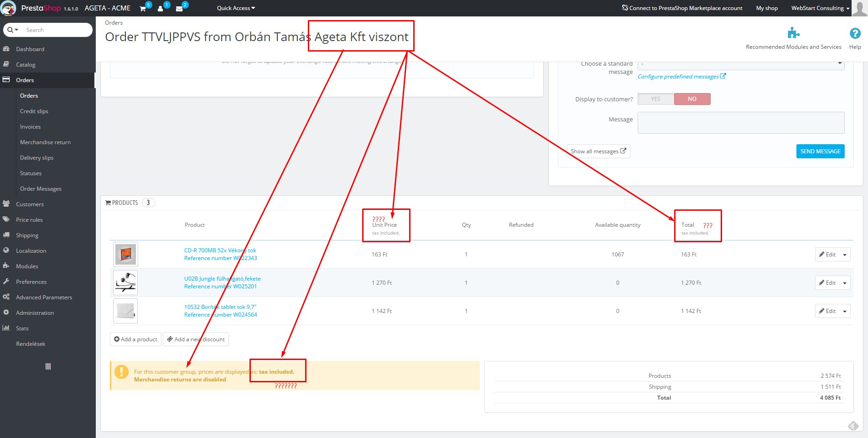
Task: Edit the 10532 Boríték tablet tok row
Action: point(827,311)
